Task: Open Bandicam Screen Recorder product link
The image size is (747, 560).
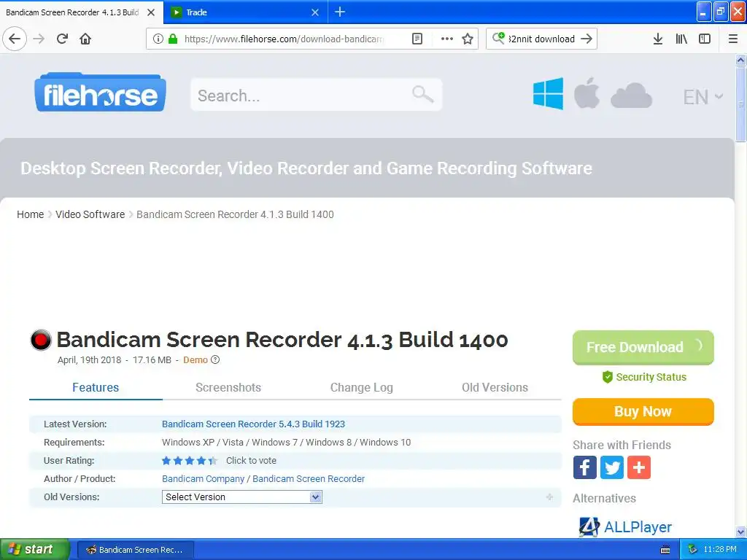Action: coord(309,478)
